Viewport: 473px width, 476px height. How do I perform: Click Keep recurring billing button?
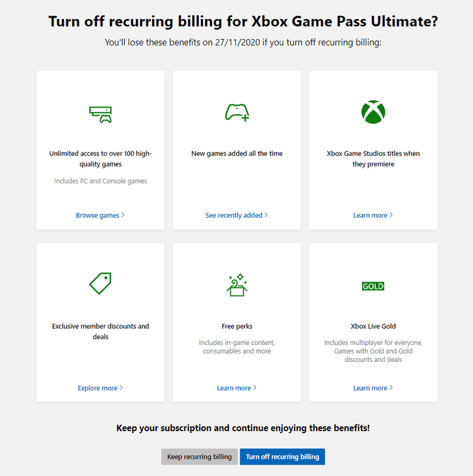(199, 456)
